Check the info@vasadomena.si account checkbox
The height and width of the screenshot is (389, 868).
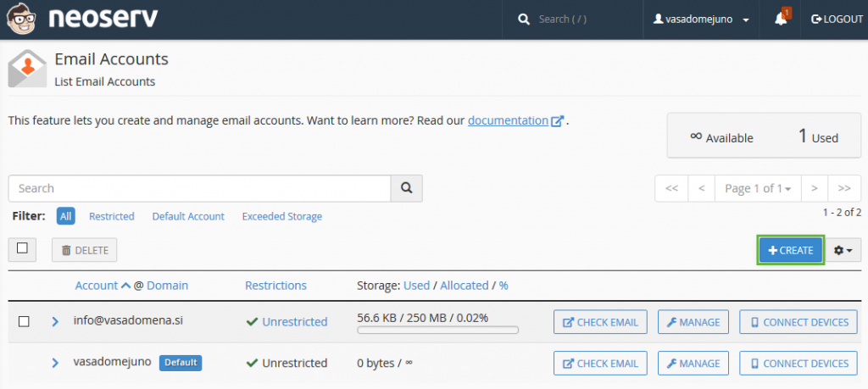click(x=24, y=322)
